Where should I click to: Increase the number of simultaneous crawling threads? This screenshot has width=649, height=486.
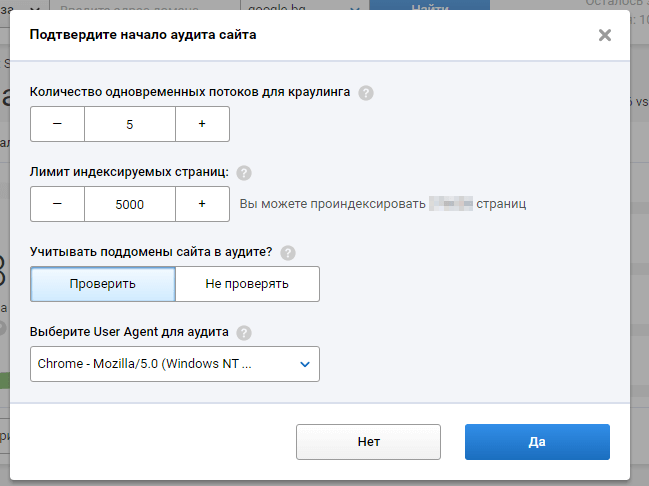202,124
